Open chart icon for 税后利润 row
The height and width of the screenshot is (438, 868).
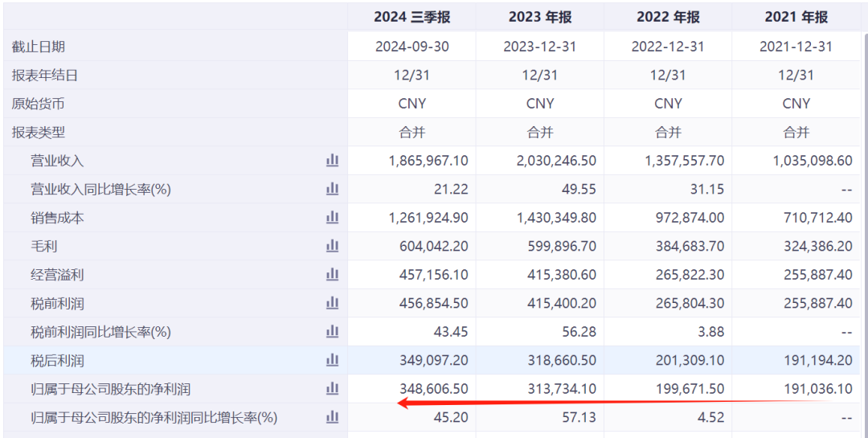pos(332,361)
